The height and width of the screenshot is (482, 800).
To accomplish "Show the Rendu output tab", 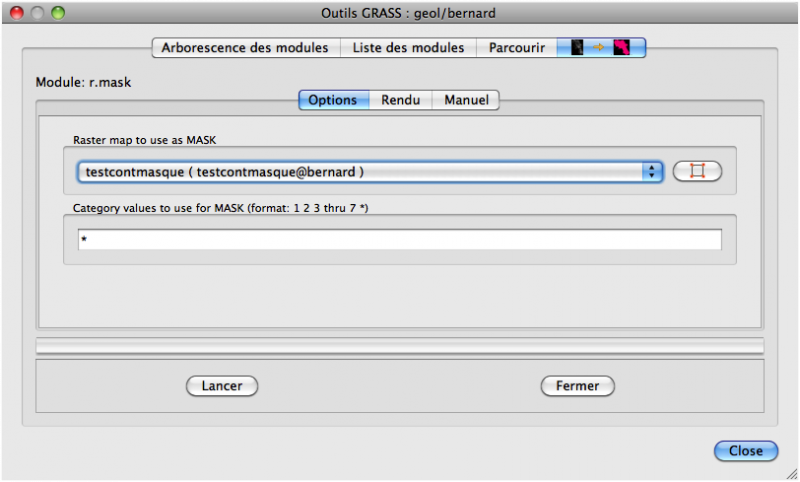I will pyautogui.click(x=400, y=100).
